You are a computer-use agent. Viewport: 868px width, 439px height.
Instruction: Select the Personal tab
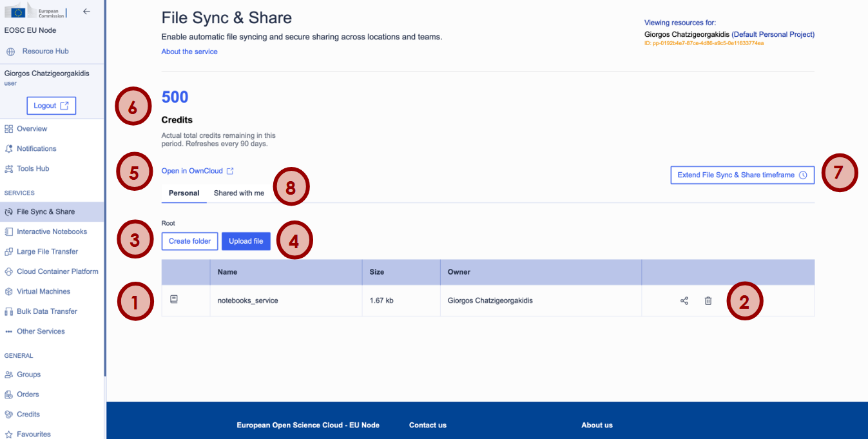tap(184, 193)
